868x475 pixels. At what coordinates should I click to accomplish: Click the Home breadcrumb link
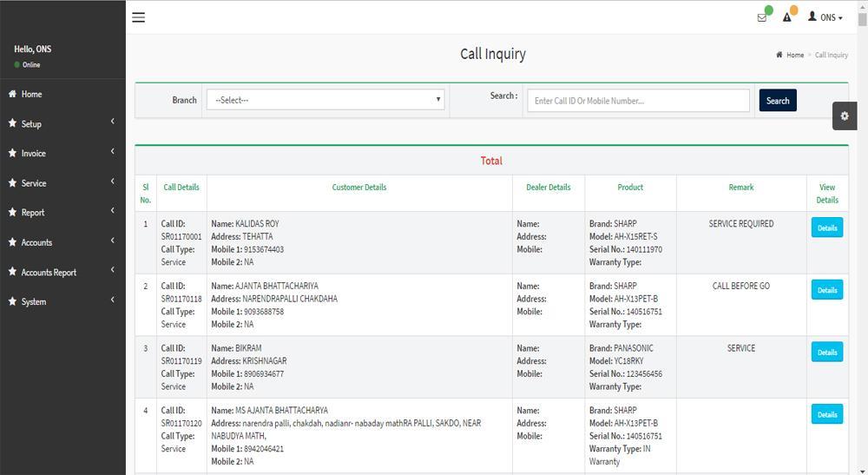(795, 55)
